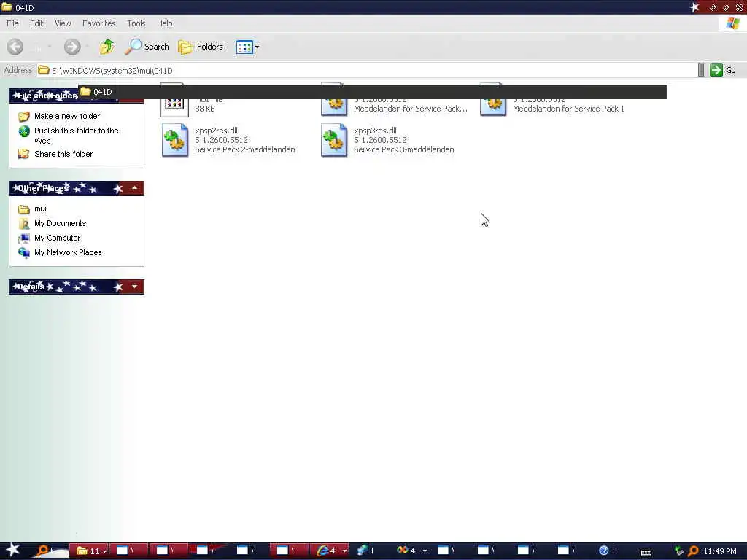Open My Network Places link
This screenshot has width=747, height=560.
(x=68, y=252)
